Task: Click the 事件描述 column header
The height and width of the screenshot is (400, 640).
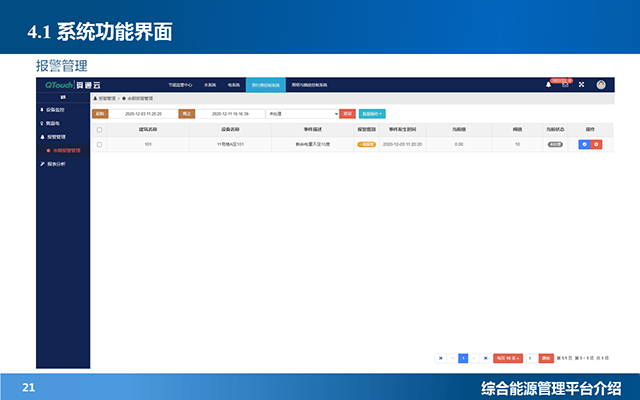Action: point(313,129)
